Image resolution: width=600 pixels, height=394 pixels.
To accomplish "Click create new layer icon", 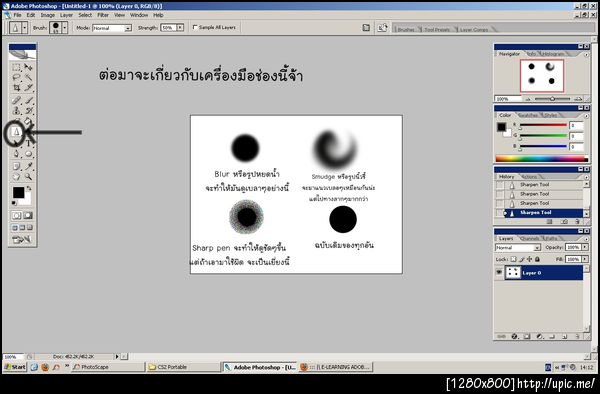I will (565, 337).
